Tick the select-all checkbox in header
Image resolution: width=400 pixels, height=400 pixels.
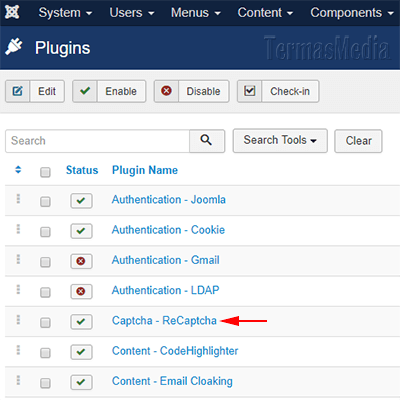[x=45, y=172]
